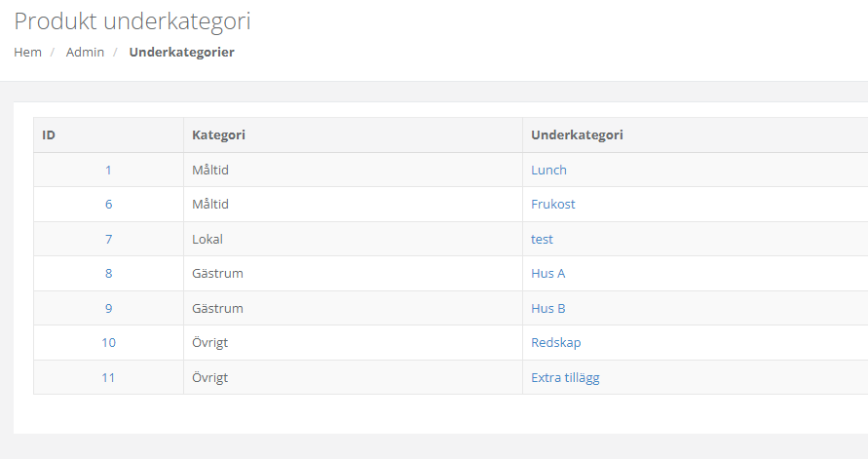Select ID 11 link

(108, 378)
